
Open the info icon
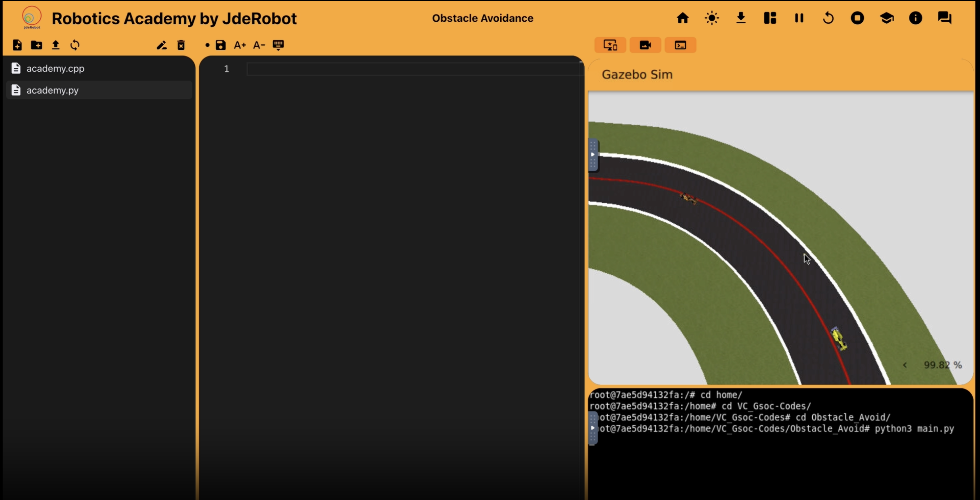[915, 18]
